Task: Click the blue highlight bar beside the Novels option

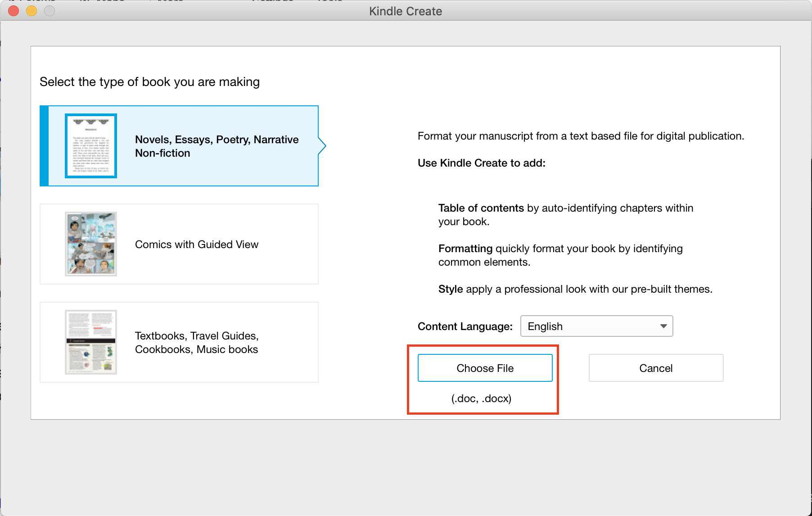Action: pos(43,146)
